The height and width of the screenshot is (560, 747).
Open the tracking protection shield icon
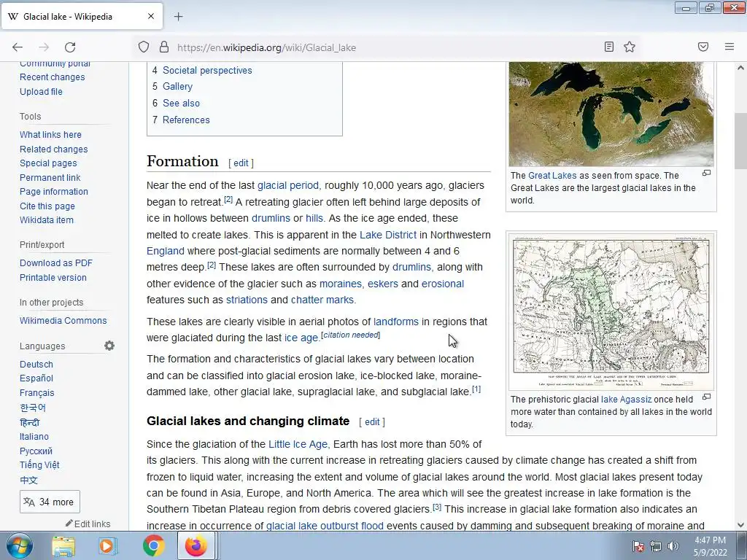144,47
